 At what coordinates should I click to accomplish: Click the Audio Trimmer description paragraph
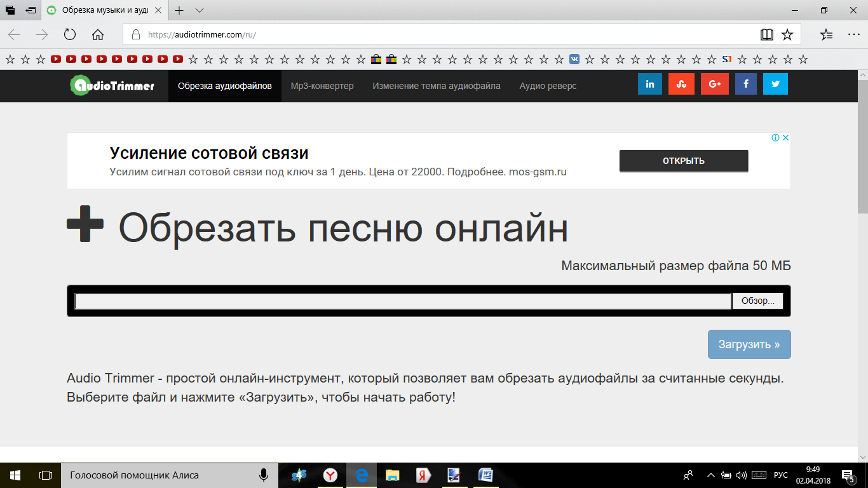(426, 388)
